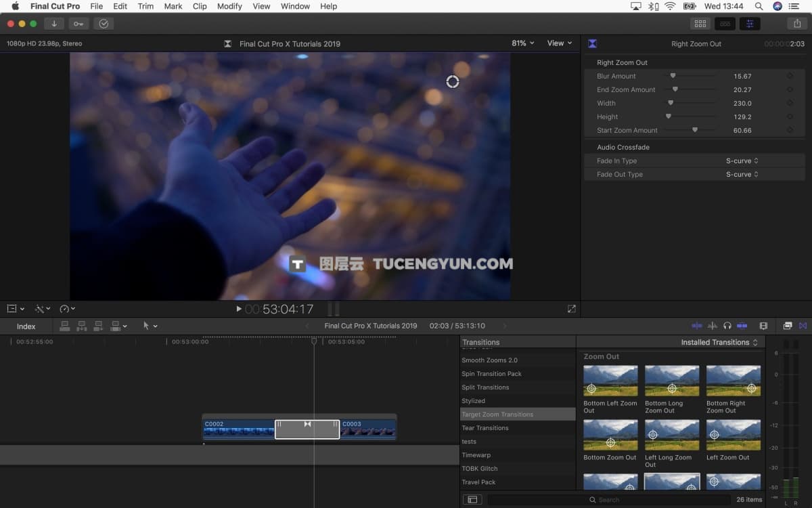Click the timeline Index button

click(26, 326)
